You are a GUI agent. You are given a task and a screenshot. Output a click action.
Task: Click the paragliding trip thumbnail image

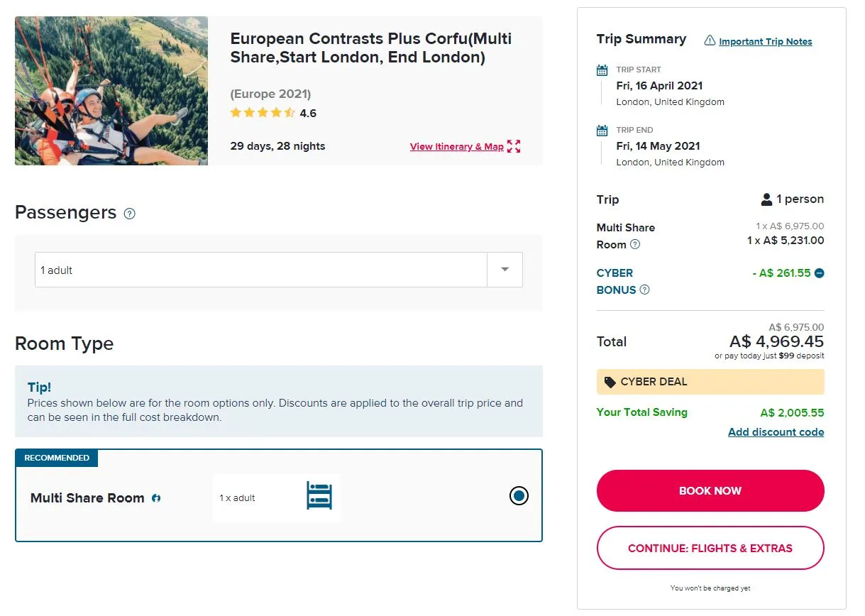[x=111, y=91]
